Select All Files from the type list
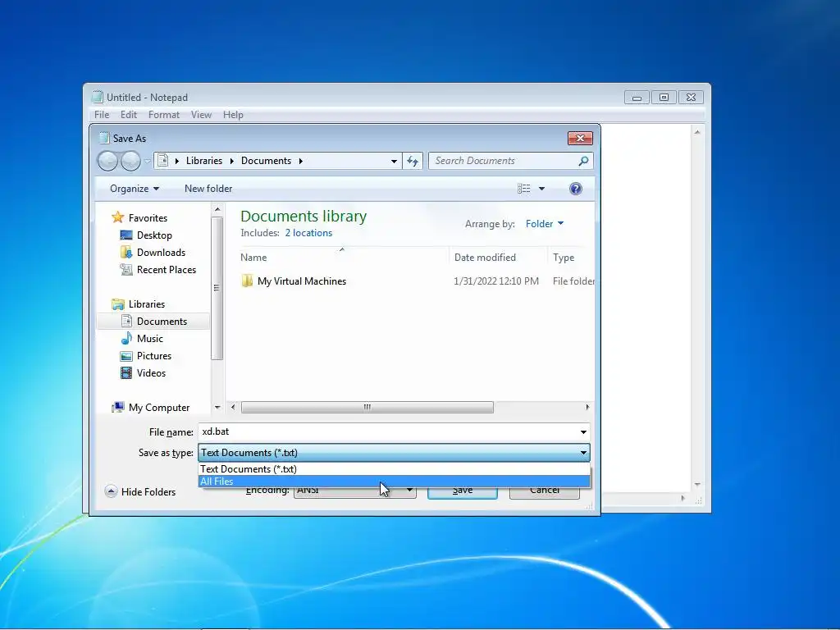Viewport: 840px width, 630px height. [x=395, y=481]
